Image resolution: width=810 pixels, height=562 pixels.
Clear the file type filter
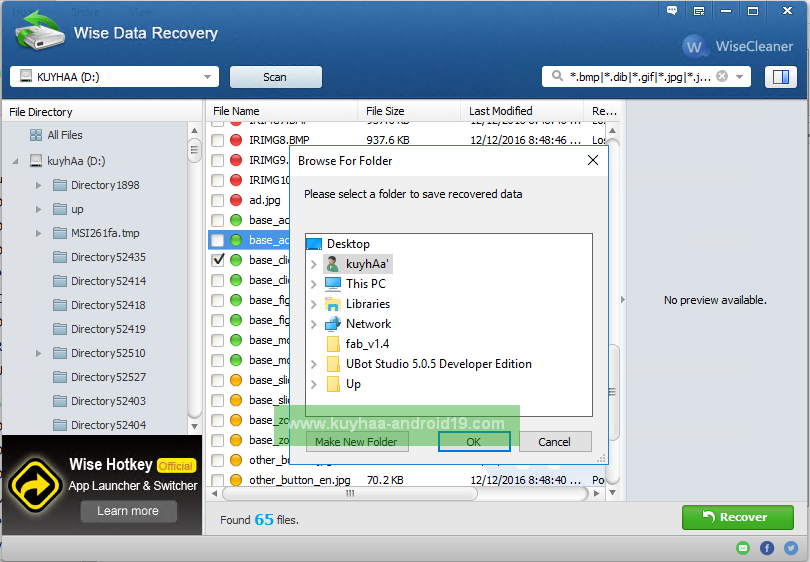(x=720, y=77)
